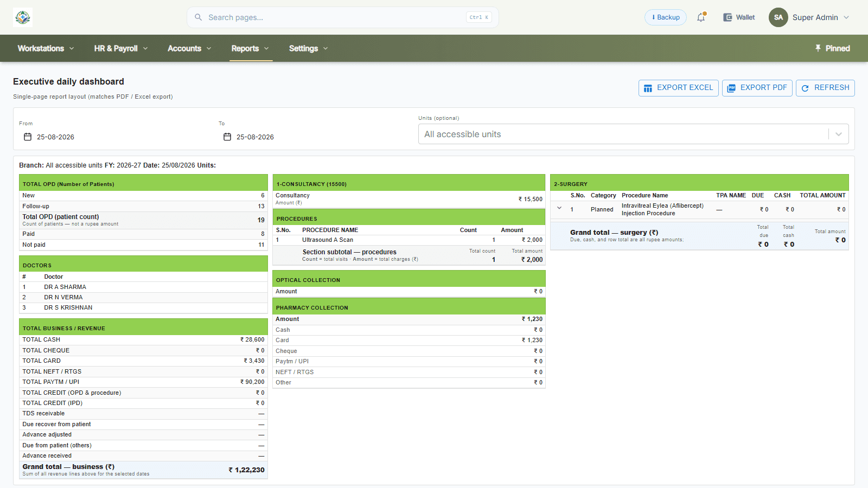This screenshot has width=868, height=488.
Task: Click Total OPD (patient count) label
Action: (x=61, y=217)
